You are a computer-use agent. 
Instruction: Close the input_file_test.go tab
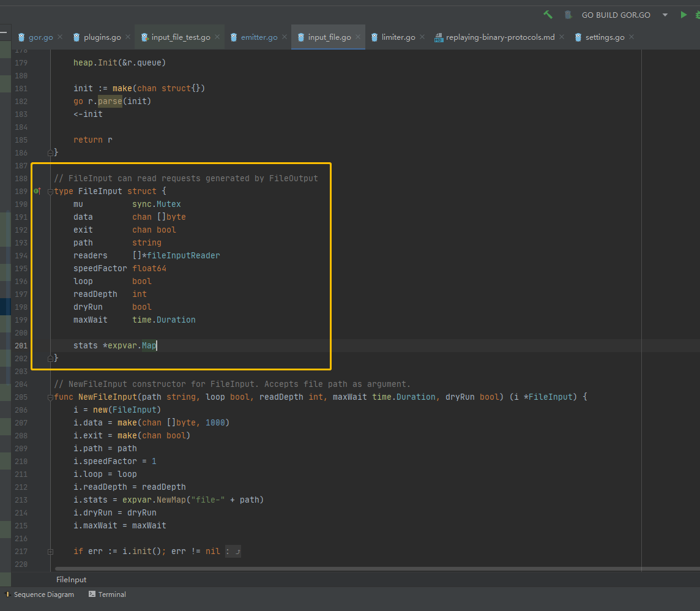coord(217,37)
